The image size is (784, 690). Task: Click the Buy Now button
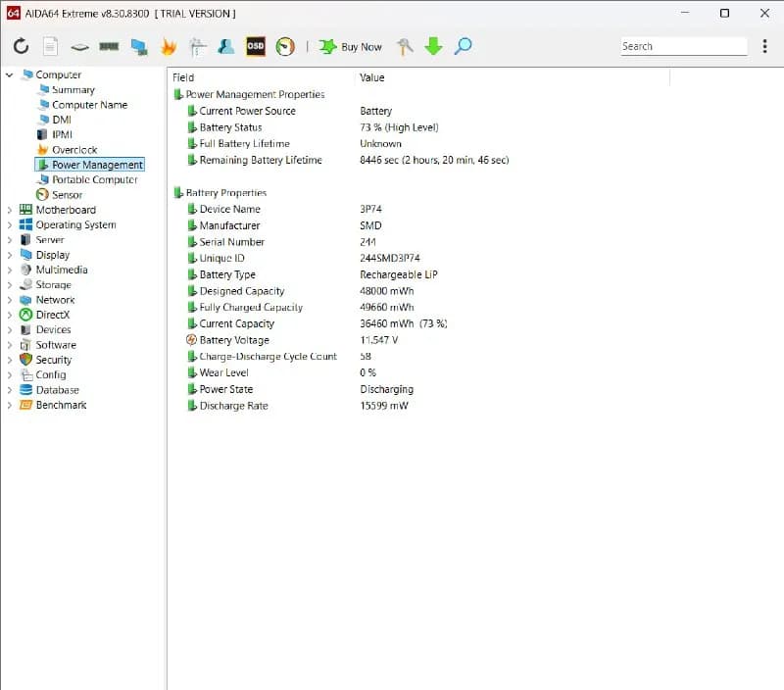pos(351,46)
